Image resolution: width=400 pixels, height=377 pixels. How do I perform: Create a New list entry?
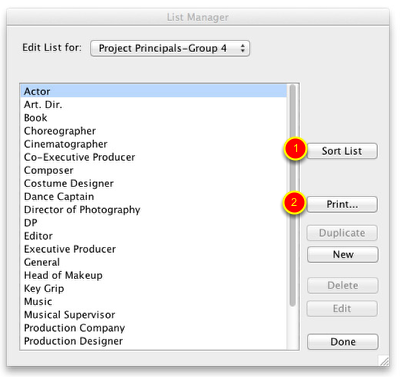click(343, 255)
